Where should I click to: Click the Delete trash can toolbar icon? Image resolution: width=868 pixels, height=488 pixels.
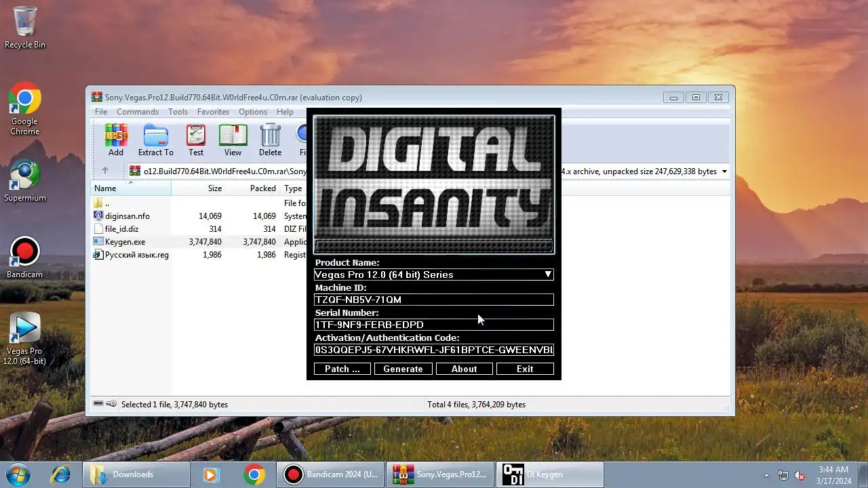[x=270, y=140]
